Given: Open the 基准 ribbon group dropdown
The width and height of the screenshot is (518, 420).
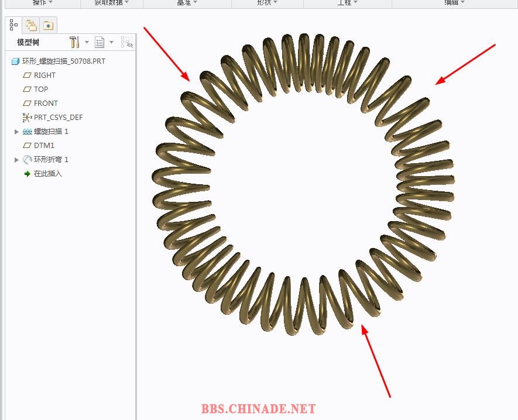Looking at the screenshot, I should coord(187,2).
